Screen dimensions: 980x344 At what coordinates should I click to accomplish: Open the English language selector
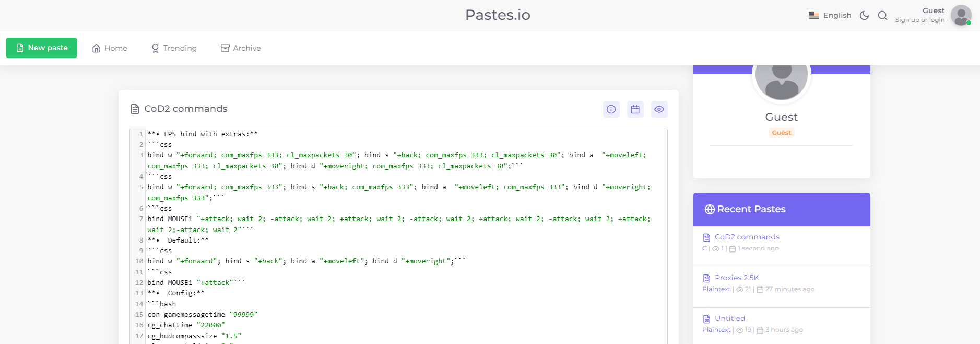pos(830,15)
